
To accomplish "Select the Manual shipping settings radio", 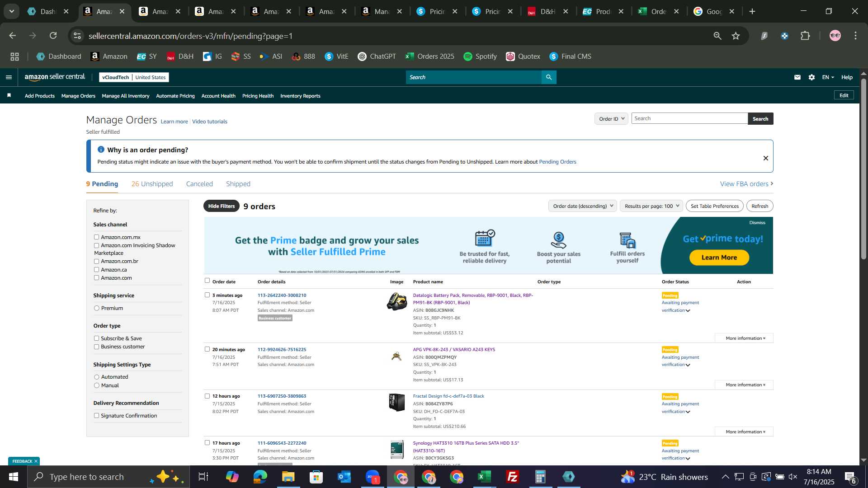I will pos(96,385).
